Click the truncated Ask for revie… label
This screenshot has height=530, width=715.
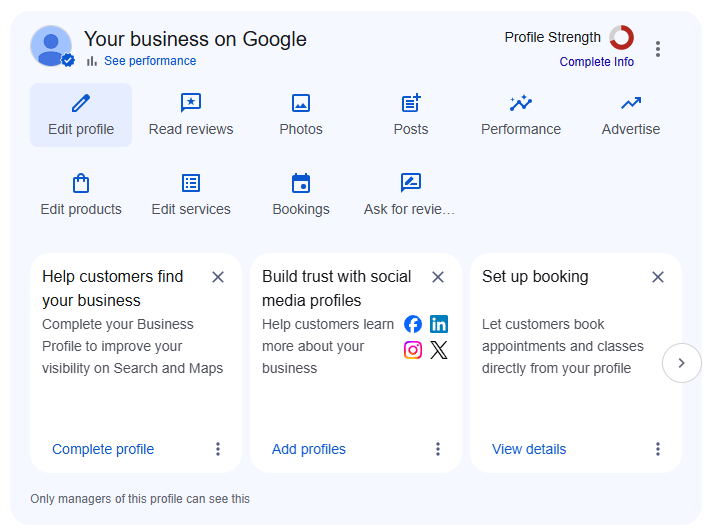[x=409, y=209]
